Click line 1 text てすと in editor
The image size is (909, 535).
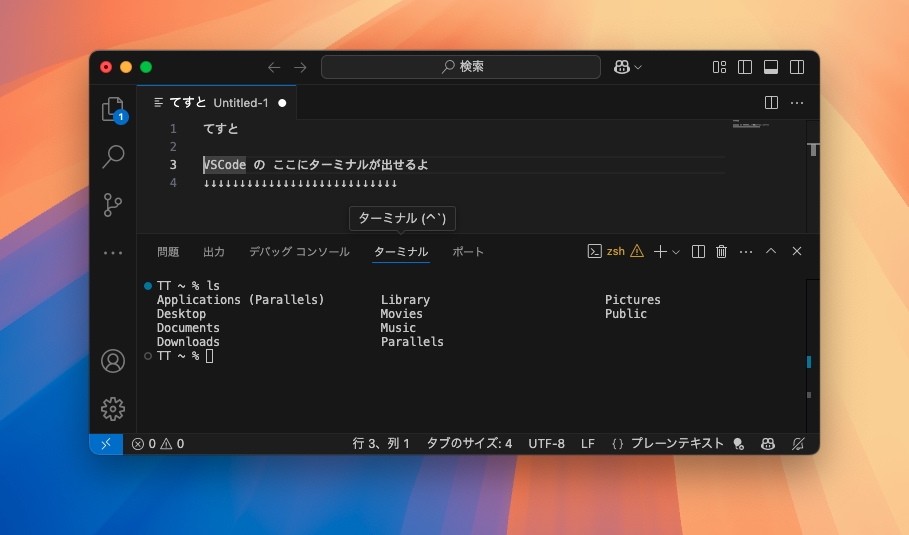[x=221, y=129]
